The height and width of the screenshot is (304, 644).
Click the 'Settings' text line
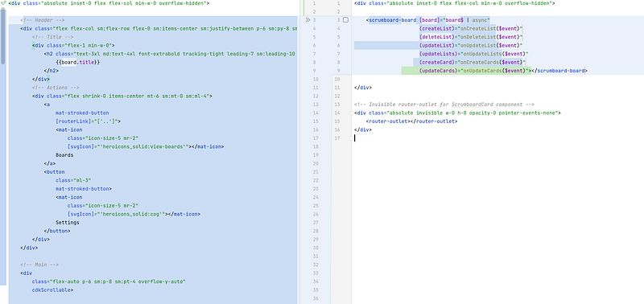point(68,222)
